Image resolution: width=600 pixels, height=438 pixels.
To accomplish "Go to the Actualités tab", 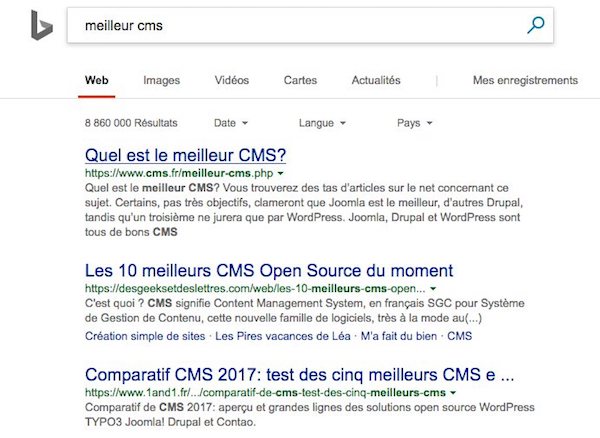I will 376,80.
